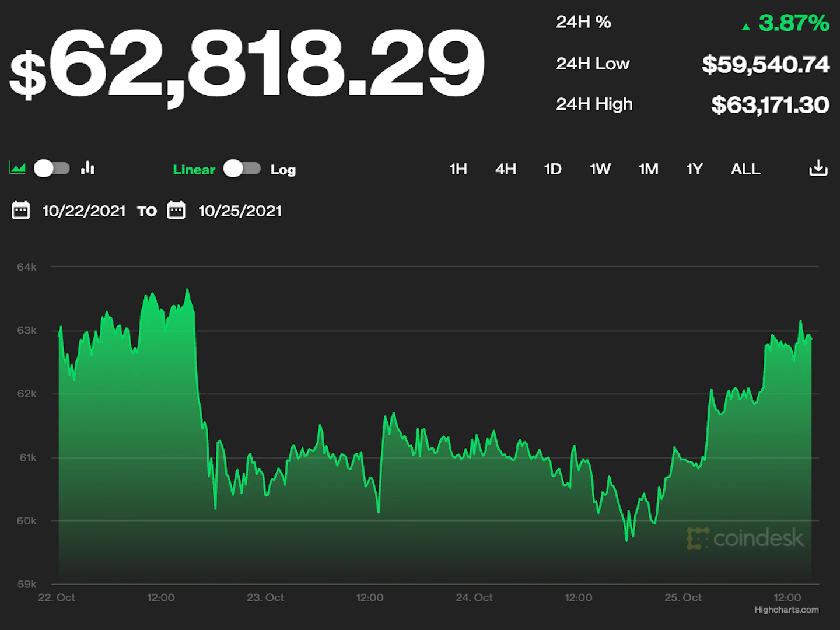Switch to the 4H timeframe
The image size is (840, 630).
pyautogui.click(x=506, y=169)
